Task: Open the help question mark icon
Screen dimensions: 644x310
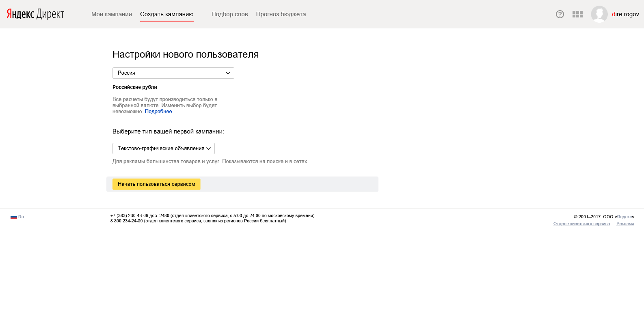Action: (x=560, y=14)
